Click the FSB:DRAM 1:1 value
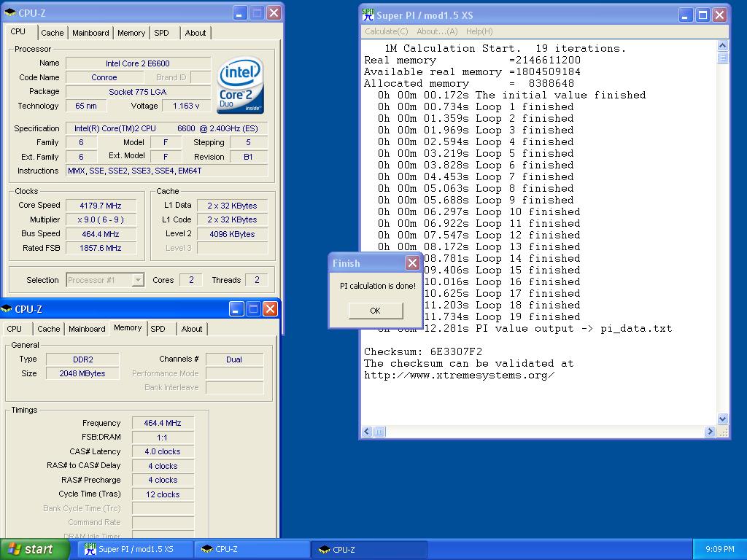The height and width of the screenshot is (560, 747). 163,437
